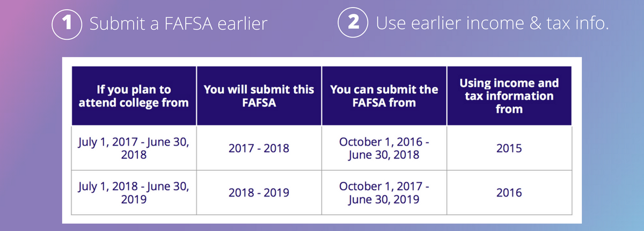Click "You can submit the FAFSA from" header
Screen dimensions: 644x231
coord(384,96)
